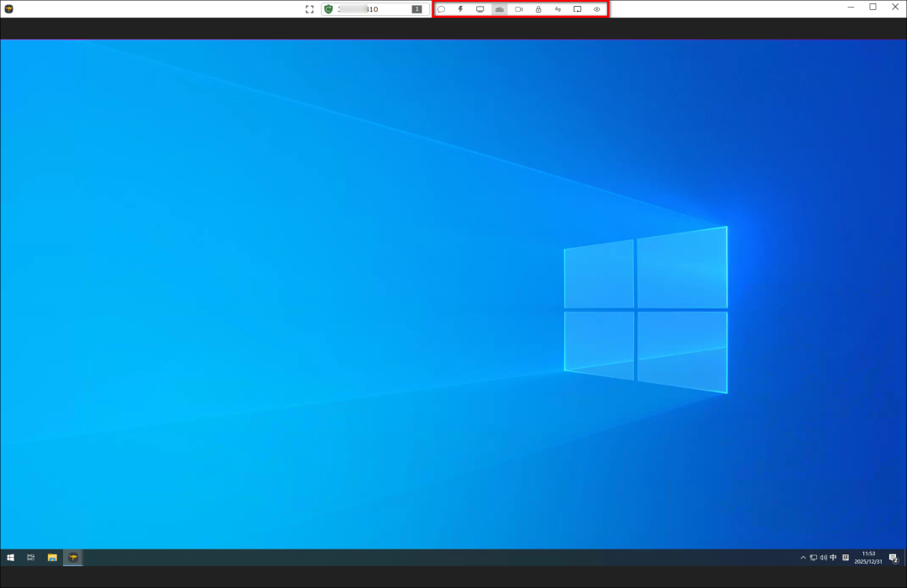Open File Explorer from taskbar
Viewport: 907px width, 588px height.
52,557
